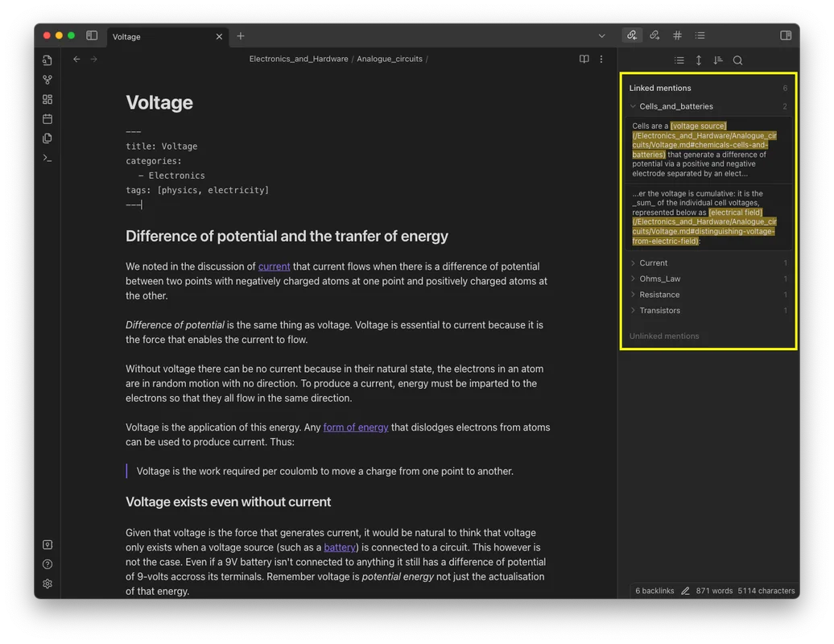Open the help icon in left ribbon
The image size is (834, 644).
[x=47, y=564]
